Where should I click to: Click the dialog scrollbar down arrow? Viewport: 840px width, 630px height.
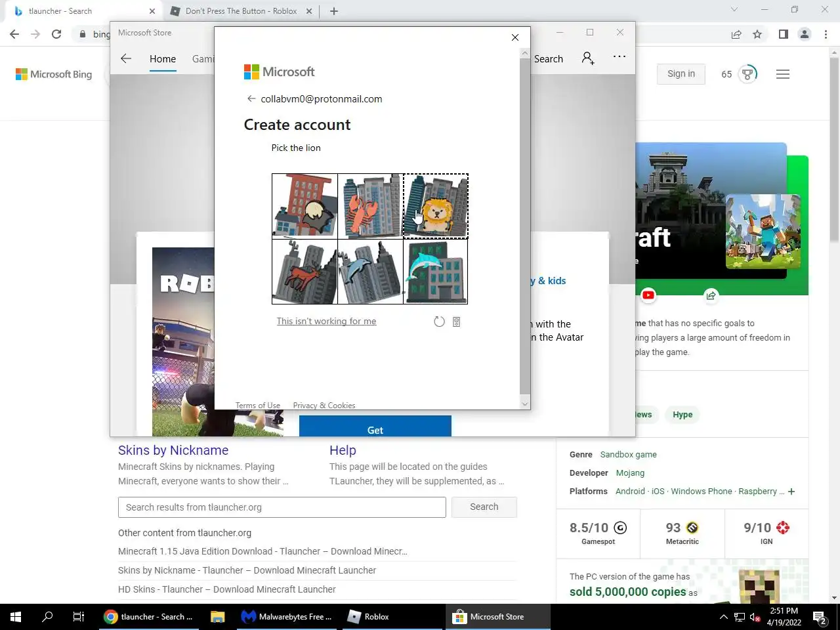coord(524,404)
